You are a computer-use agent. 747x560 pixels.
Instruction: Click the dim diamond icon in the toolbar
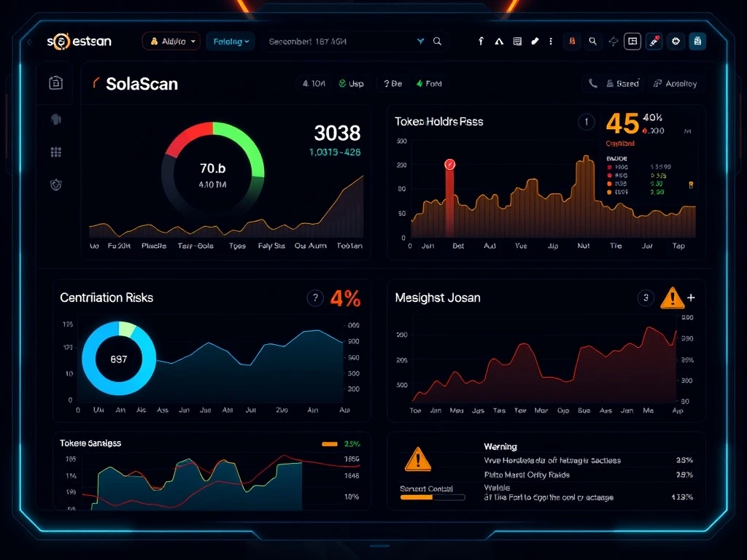(613, 42)
